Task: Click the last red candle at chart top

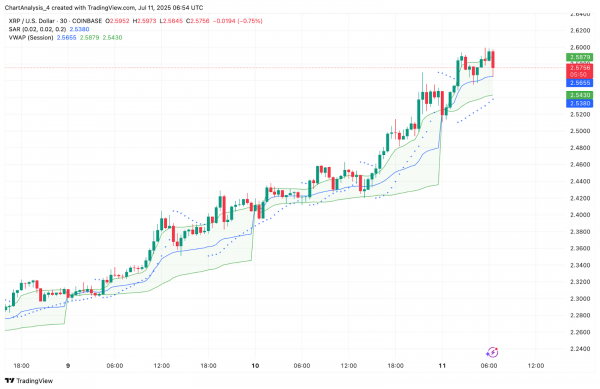Action: click(x=493, y=60)
